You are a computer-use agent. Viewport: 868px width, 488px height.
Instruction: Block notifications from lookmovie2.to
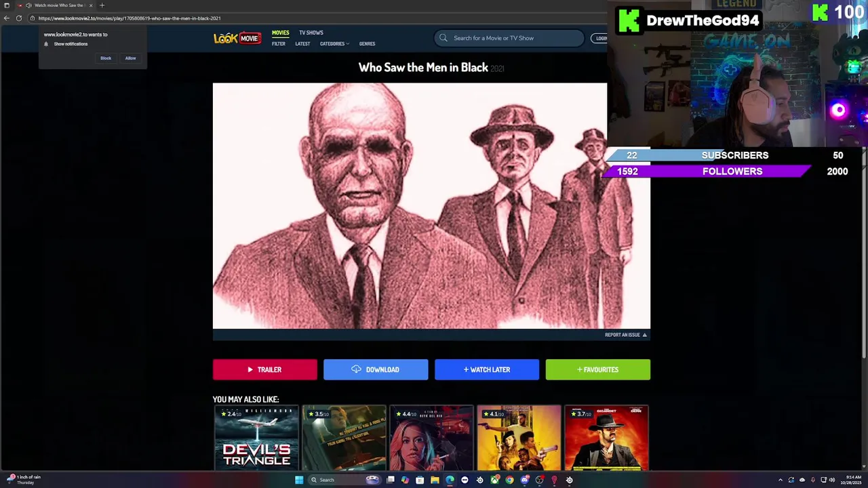[x=106, y=58]
